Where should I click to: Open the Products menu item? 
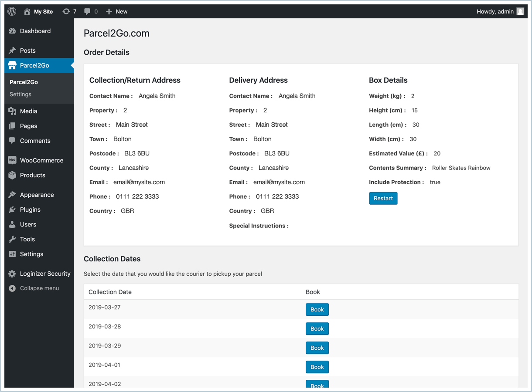[x=32, y=175]
